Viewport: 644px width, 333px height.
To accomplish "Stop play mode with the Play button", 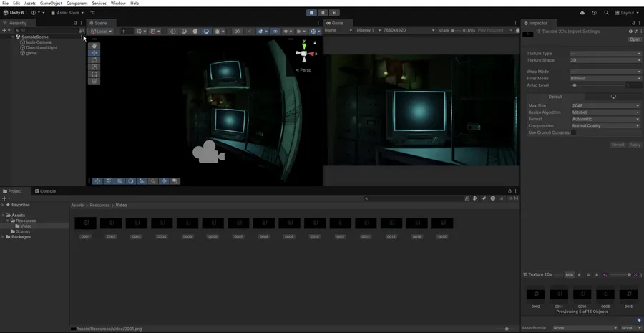I will 311,13.
